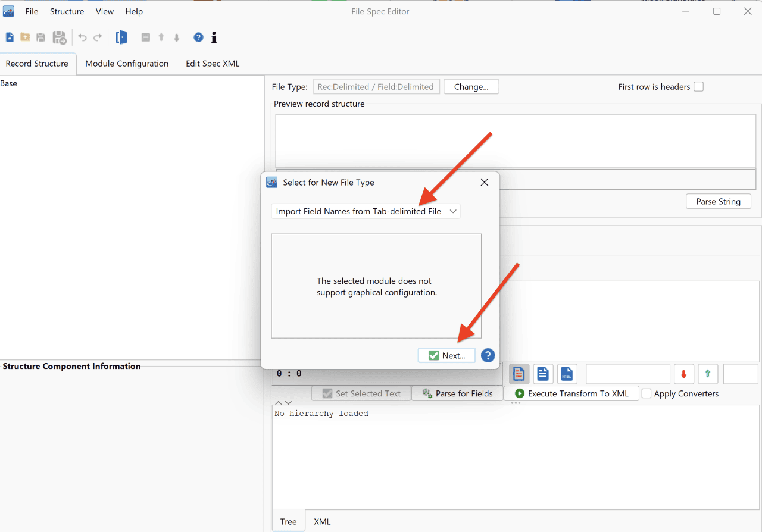Click the black info 'i' icon
762x532 pixels.
point(214,37)
